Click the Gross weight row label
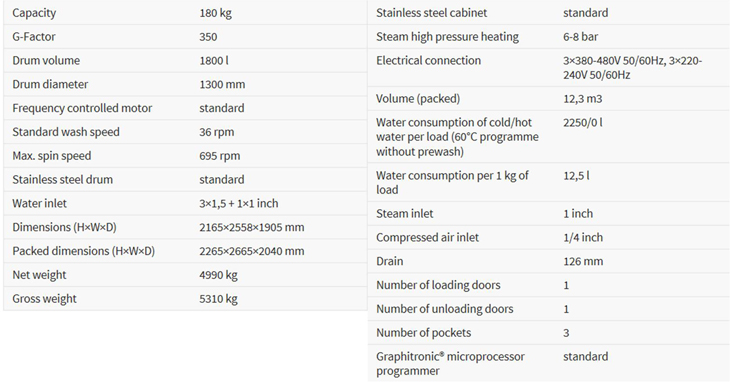The image size is (730, 382). (45, 299)
